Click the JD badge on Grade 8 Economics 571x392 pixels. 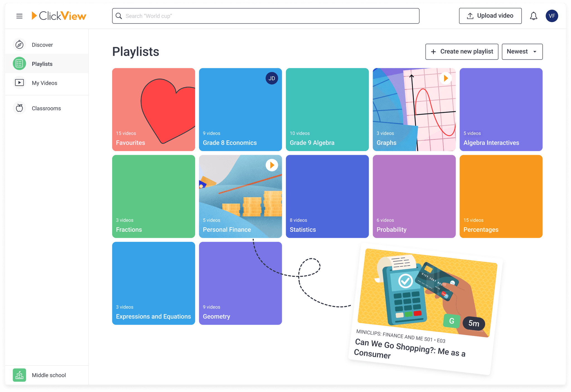[271, 78]
